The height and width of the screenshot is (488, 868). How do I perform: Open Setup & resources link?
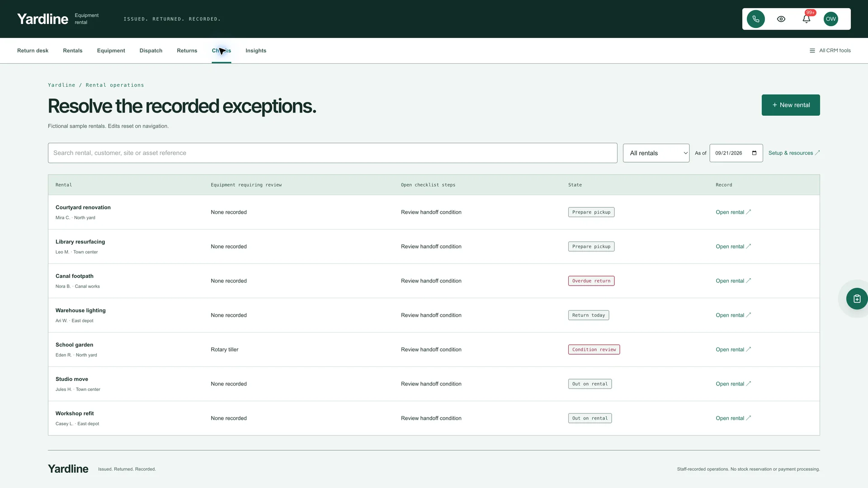(x=794, y=153)
